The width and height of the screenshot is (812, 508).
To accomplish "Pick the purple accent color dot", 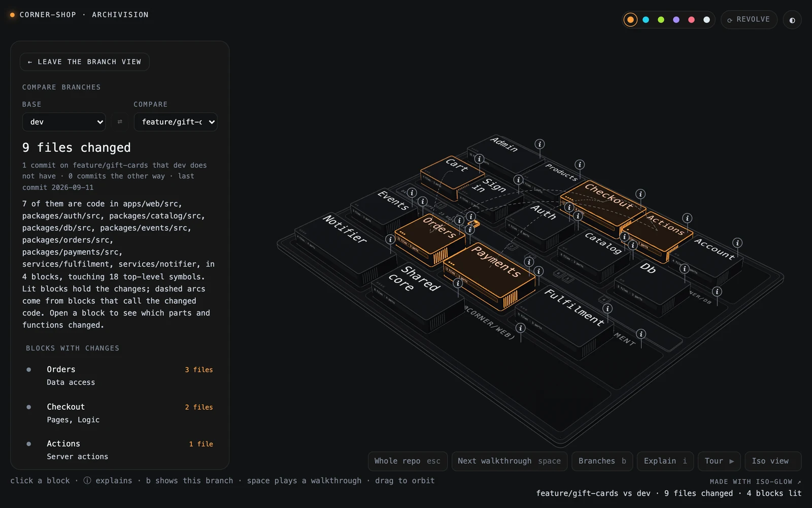I will click(x=676, y=20).
